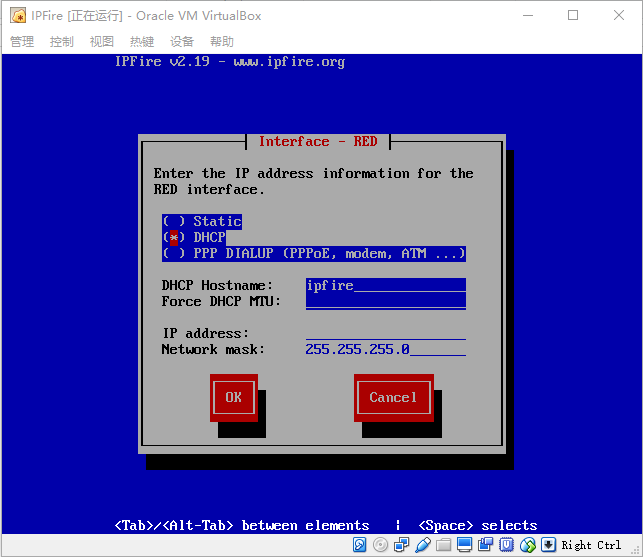Image resolution: width=643 pixels, height=557 pixels.
Task: Open the network adapters status icon
Action: pos(401,545)
